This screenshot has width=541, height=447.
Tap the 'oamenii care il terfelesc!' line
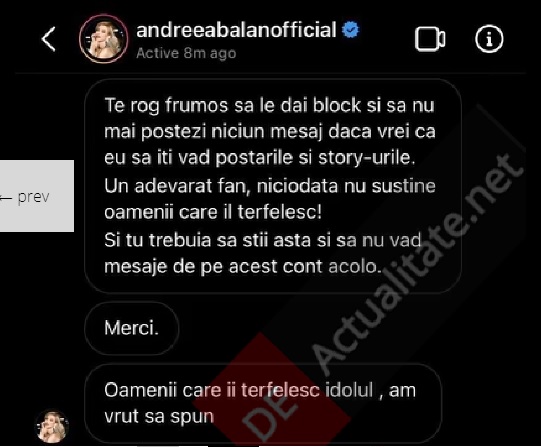(213, 212)
